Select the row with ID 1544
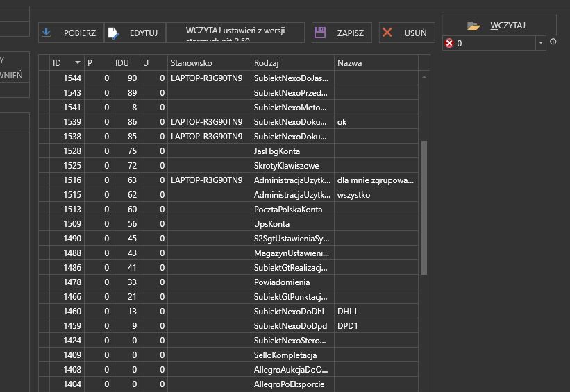Image resolution: width=570 pixels, height=392 pixels. (228, 78)
